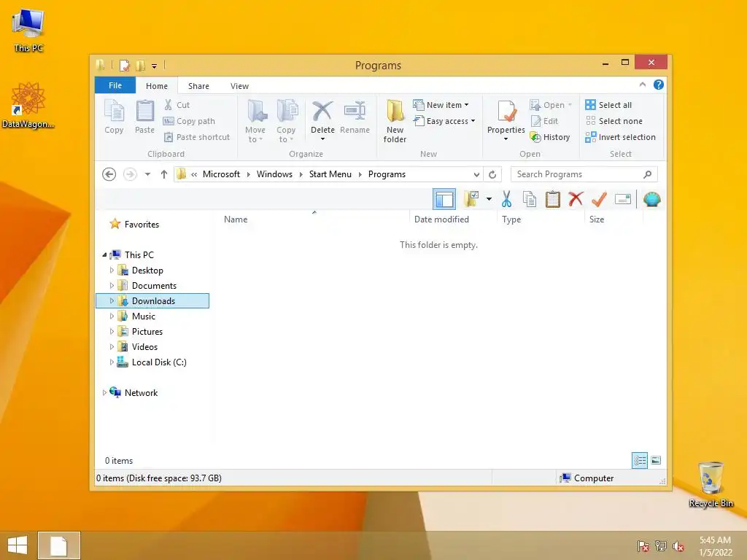This screenshot has height=560, width=747.
Task: Click Invert selection in ribbon
Action: [621, 137]
